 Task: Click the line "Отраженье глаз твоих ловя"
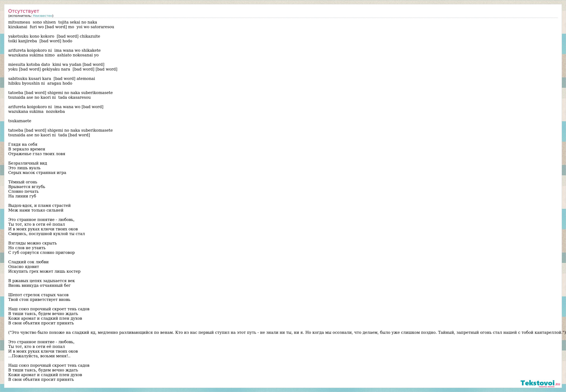37,154
